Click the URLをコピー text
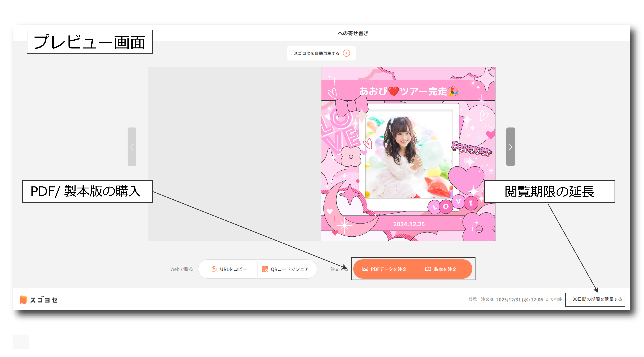Viewport: 644px width, 357px height. [x=233, y=269]
